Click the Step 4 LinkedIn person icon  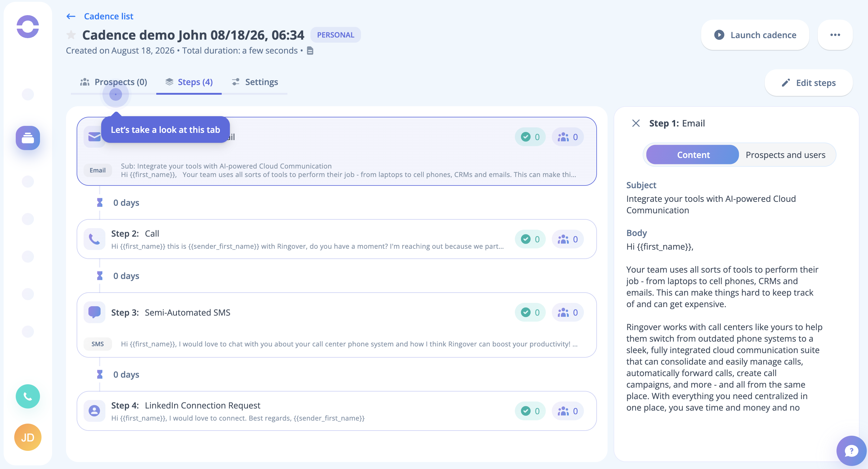(x=94, y=411)
